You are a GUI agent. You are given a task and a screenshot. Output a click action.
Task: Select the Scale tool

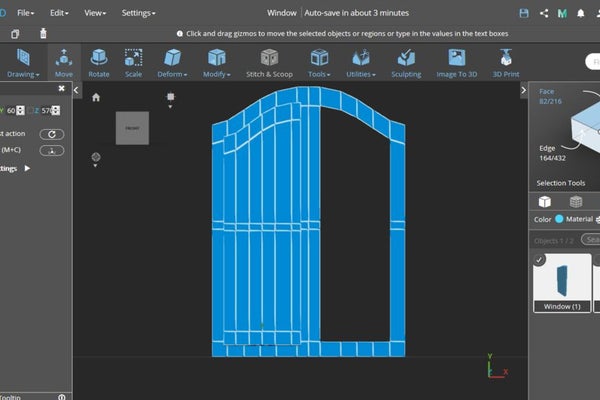point(133,62)
